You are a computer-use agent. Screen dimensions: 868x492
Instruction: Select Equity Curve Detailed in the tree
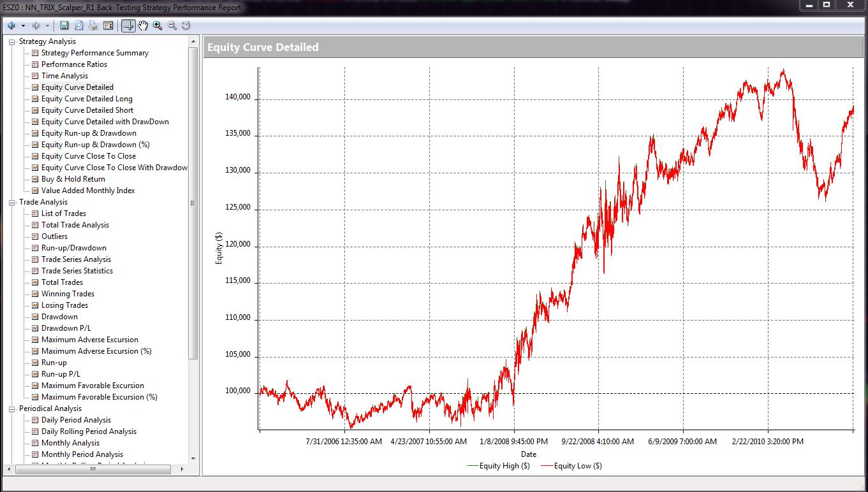[77, 87]
